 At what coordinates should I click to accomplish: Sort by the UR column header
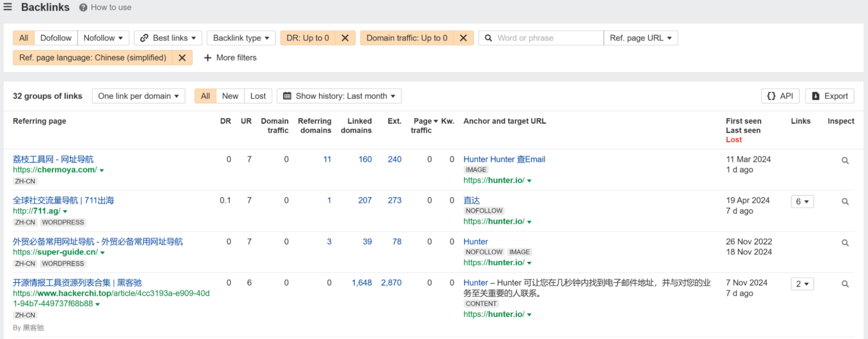point(246,121)
